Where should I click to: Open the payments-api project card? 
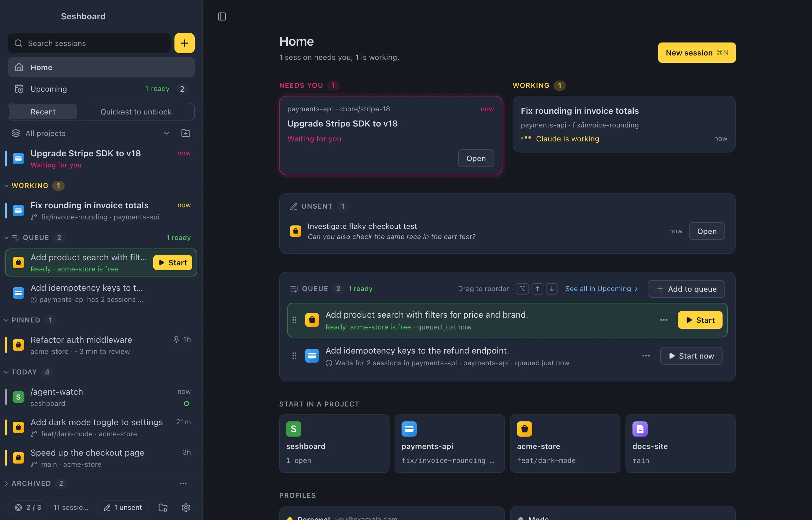pos(449,443)
